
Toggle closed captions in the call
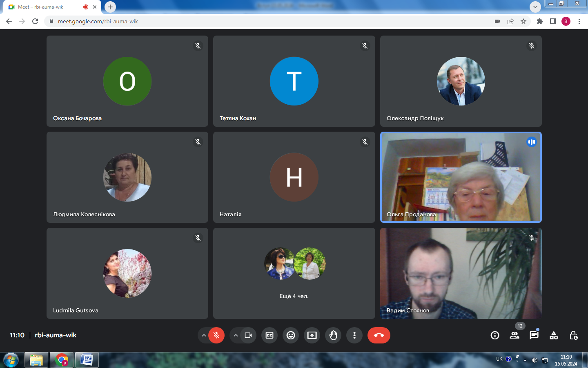coord(269,335)
